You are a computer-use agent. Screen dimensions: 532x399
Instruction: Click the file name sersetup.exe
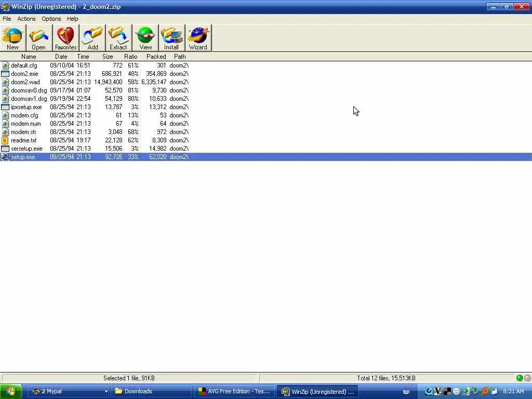pyautogui.click(x=26, y=149)
